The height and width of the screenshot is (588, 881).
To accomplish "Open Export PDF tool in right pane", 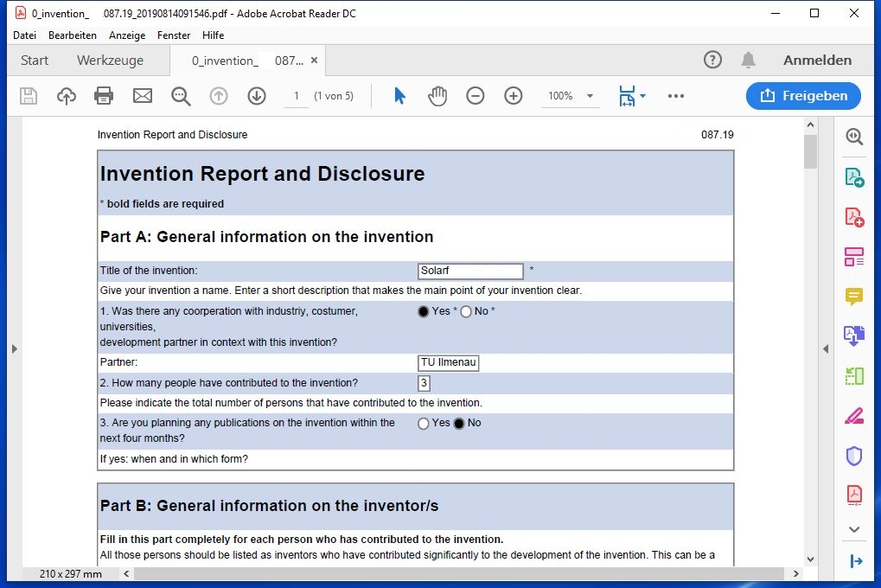I will click(854, 177).
